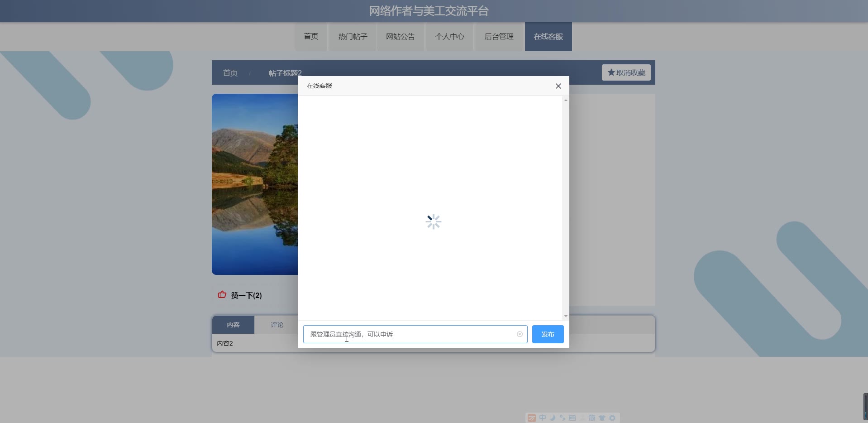
Task: Open the IME settings gear icon
Action: tap(612, 418)
